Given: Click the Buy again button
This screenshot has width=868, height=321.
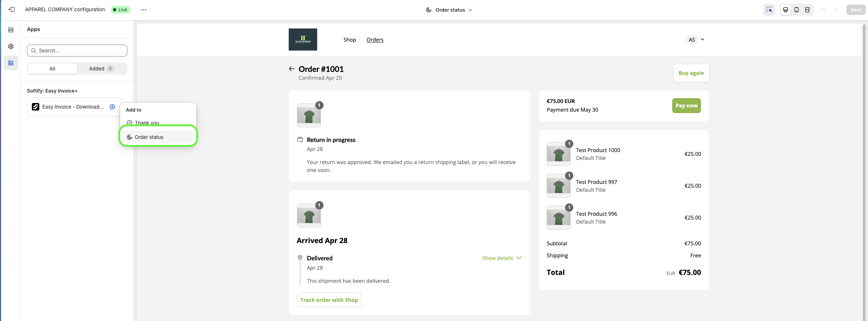Looking at the screenshot, I should pos(691,73).
